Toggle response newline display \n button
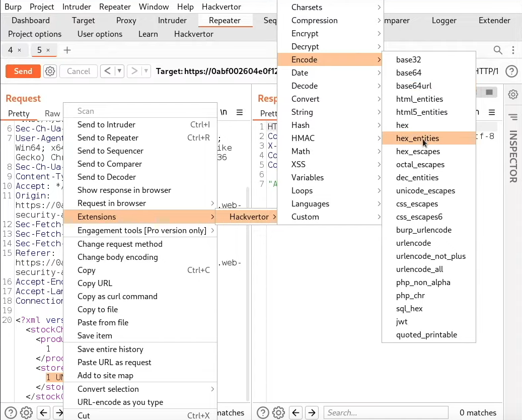This screenshot has height=420, width=522. tap(478, 112)
